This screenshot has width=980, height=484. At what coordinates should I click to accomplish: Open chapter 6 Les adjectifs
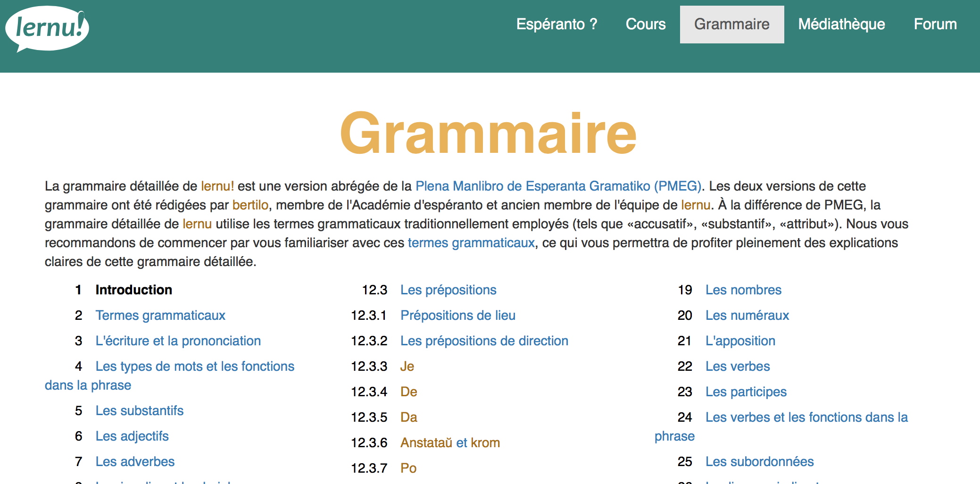132,436
